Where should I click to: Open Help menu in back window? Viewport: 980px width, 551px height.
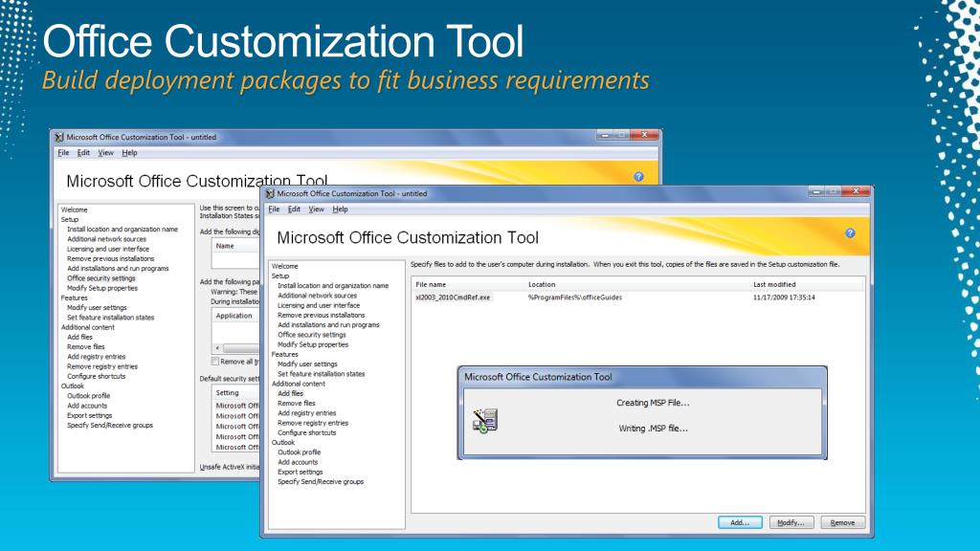pos(129,152)
